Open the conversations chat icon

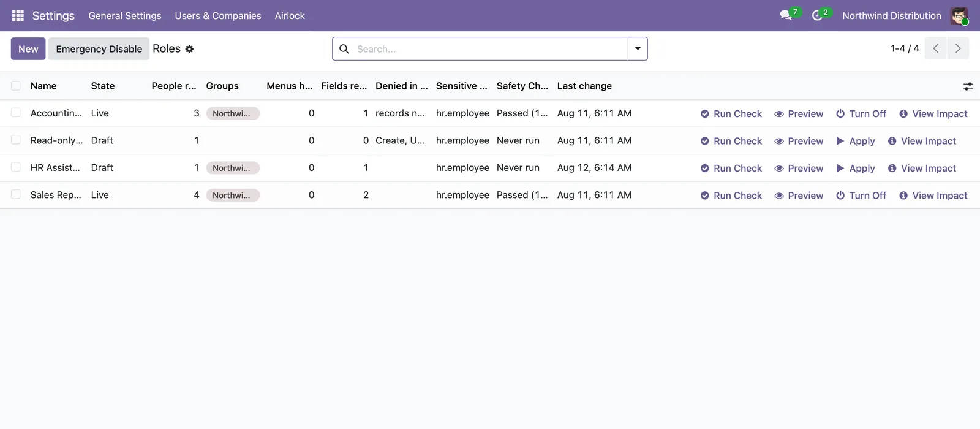pos(786,15)
